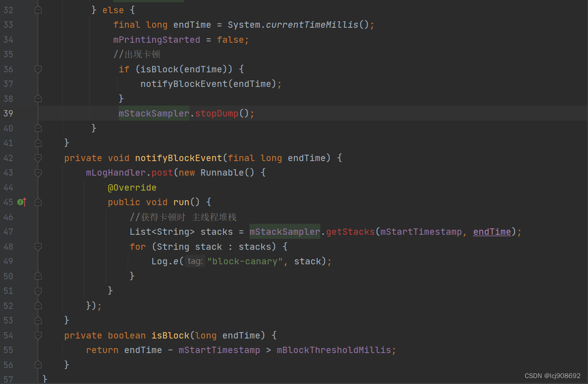Click mStartTimestamp in the return statement
The height and width of the screenshot is (384, 588).
coord(219,350)
